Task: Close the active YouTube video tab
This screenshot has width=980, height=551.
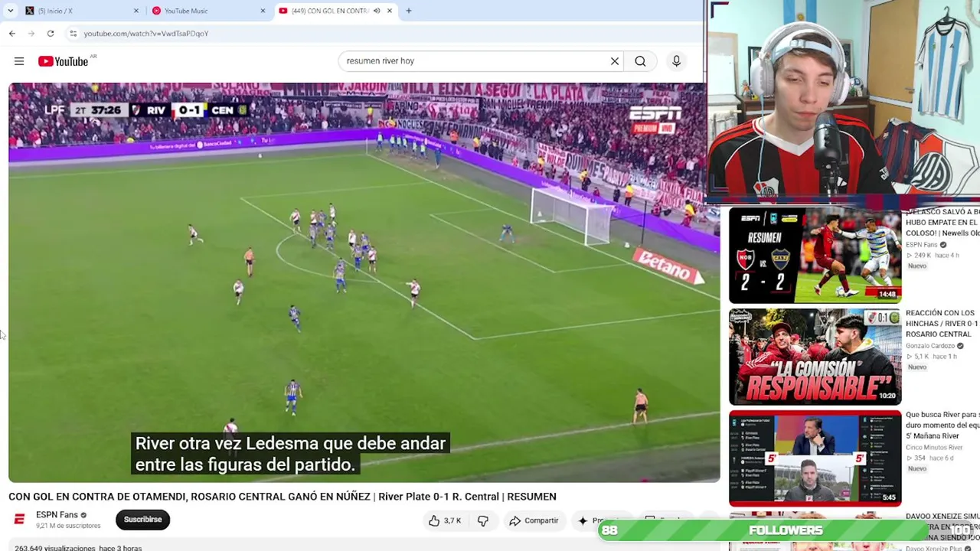Action: coord(390,11)
